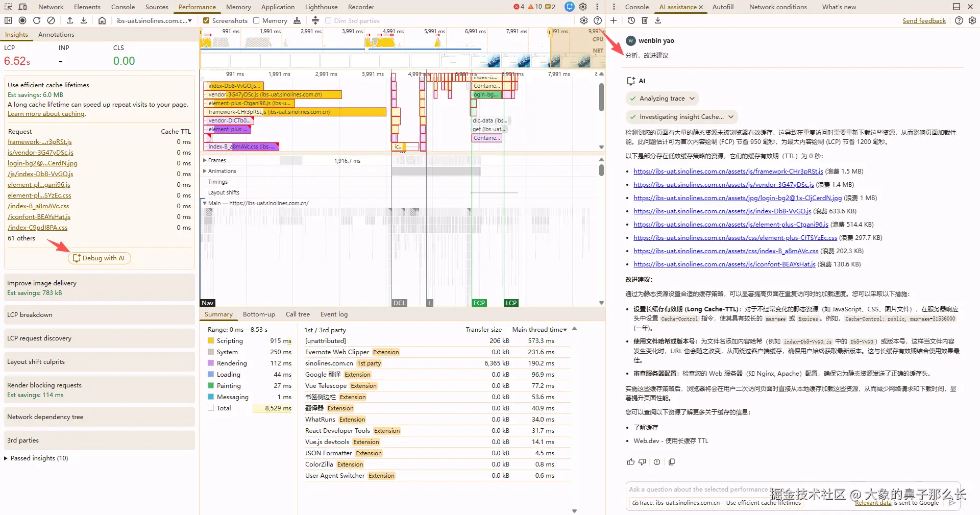The height and width of the screenshot is (515, 980).
Task: Expand the Analyzing trace step
Action: tap(662, 99)
